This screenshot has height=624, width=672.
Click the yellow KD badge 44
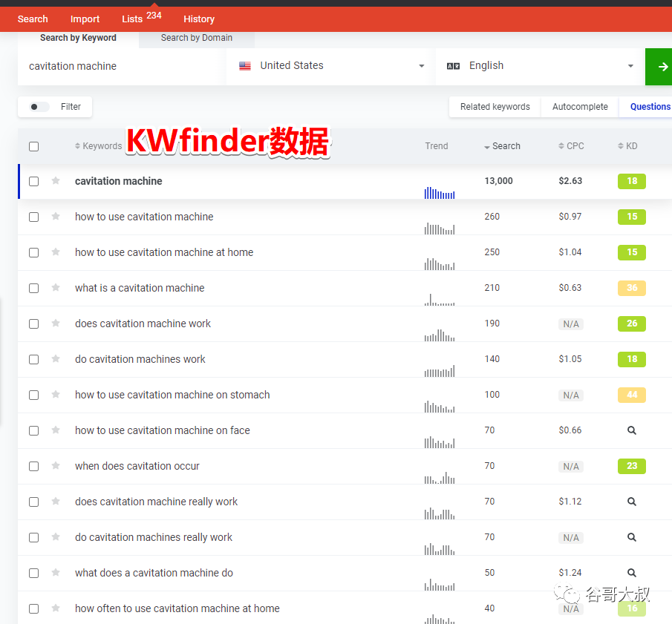click(632, 395)
